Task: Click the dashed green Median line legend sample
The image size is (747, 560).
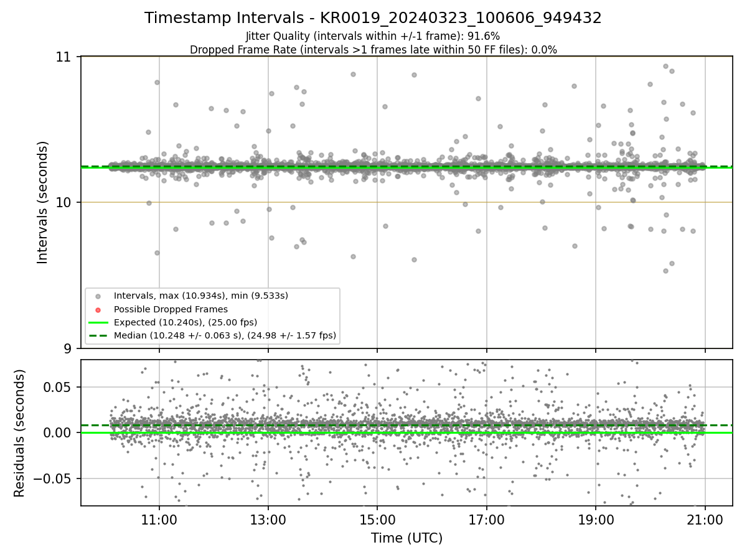Action: [x=98, y=336]
